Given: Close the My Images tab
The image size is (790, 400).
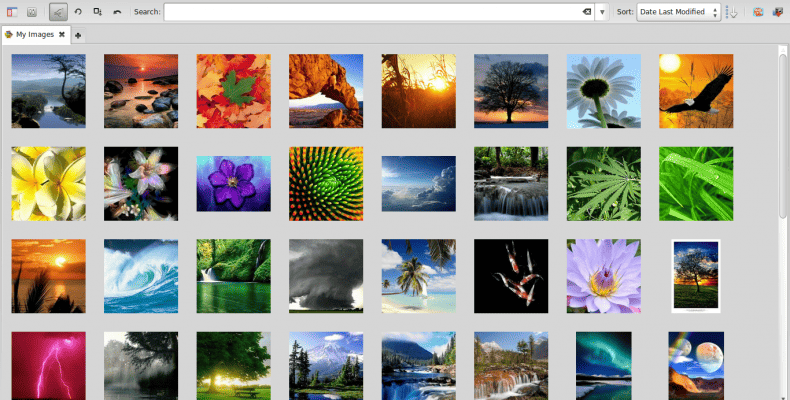Looking at the screenshot, I should 62,34.
